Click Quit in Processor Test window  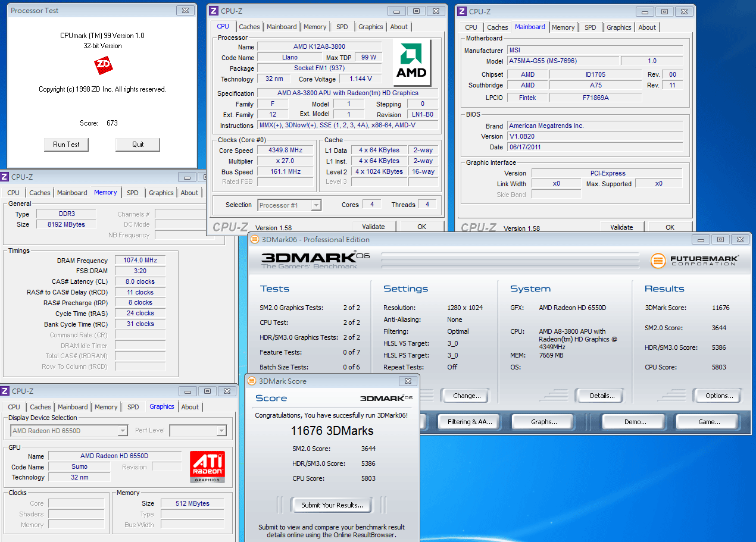coord(138,145)
